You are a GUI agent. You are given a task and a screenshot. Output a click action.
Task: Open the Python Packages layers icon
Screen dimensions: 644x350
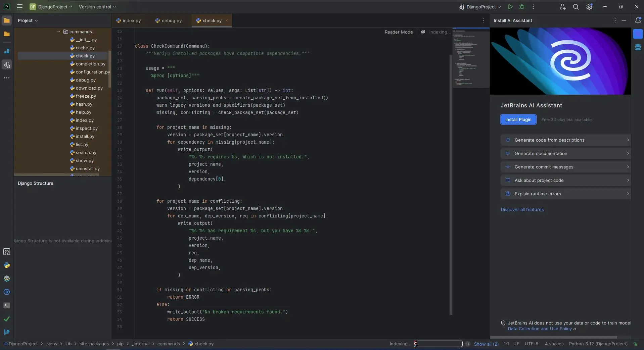point(7,279)
